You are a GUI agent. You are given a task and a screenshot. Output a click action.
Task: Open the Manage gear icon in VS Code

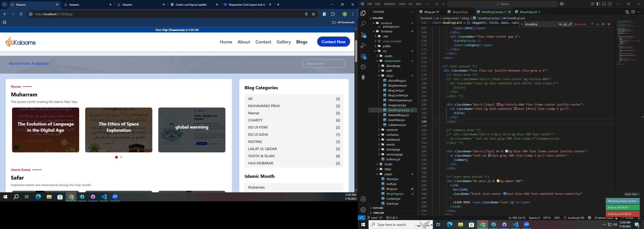[363, 210]
